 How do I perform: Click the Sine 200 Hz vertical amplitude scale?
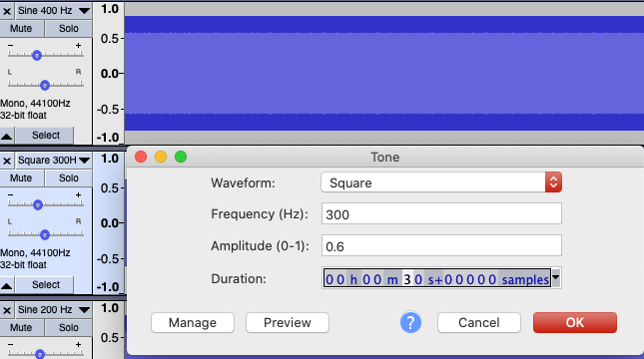click(x=109, y=330)
